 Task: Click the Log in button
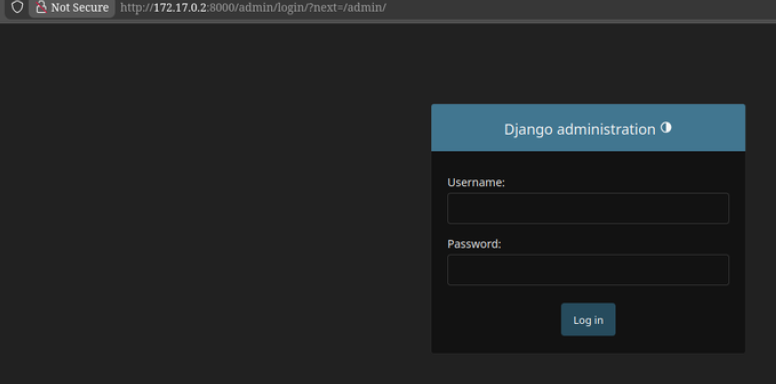coord(588,320)
